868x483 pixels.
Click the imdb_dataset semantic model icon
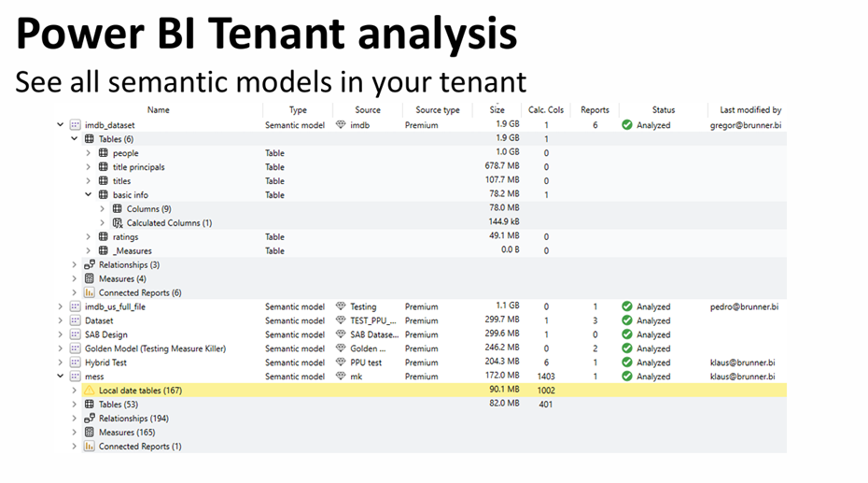76,125
